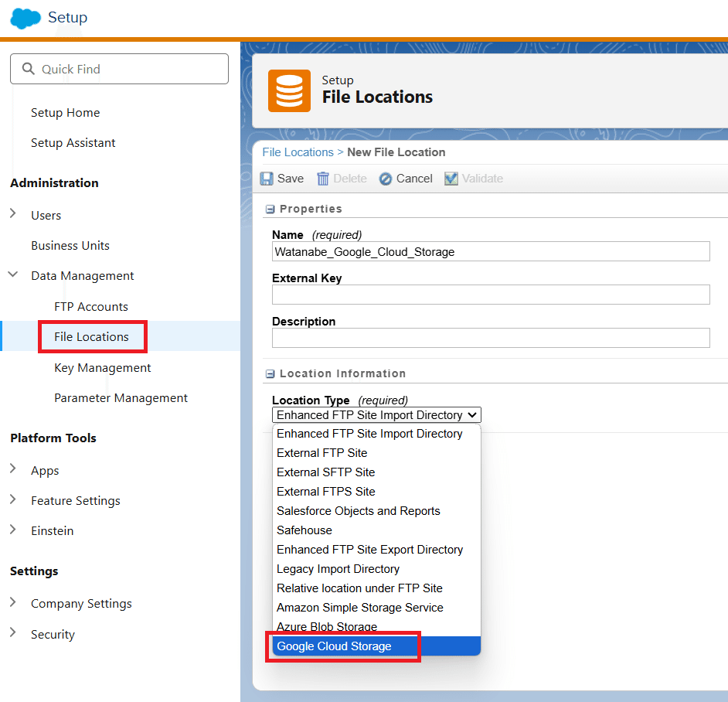
Task: Click the External Key input field
Action: [491, 295]
